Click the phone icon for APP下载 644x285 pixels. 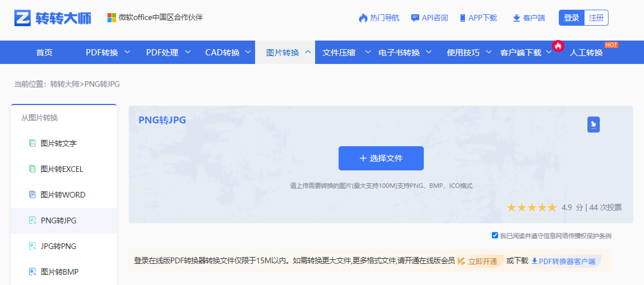click(x=462, y=18)
